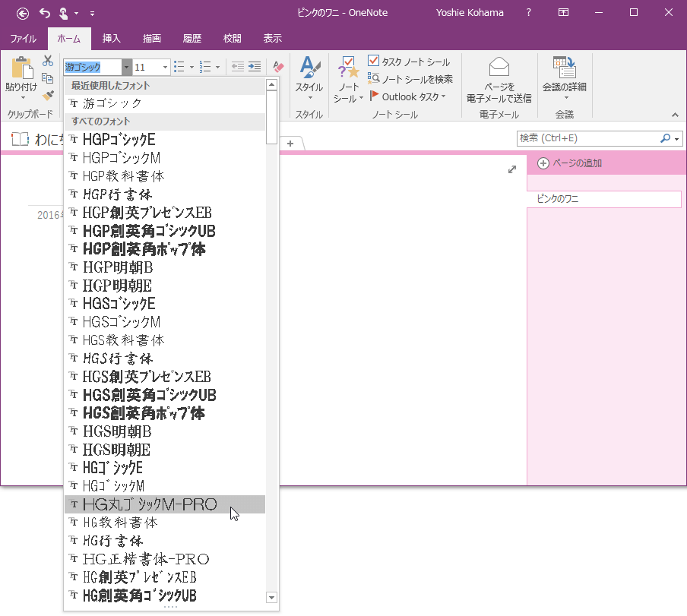The image size is (687, 616).
Task: Decrease indent with outdent icon
Action: [237, 67]
